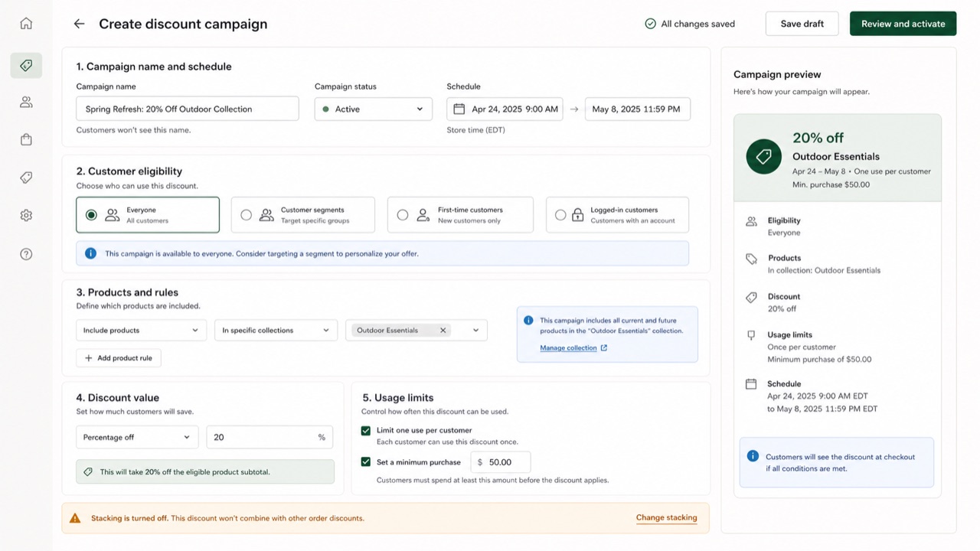Select the discounts tag icon in the sidebar
The height and width of the screenshot is (551, 980).
(x=26, y=66)
